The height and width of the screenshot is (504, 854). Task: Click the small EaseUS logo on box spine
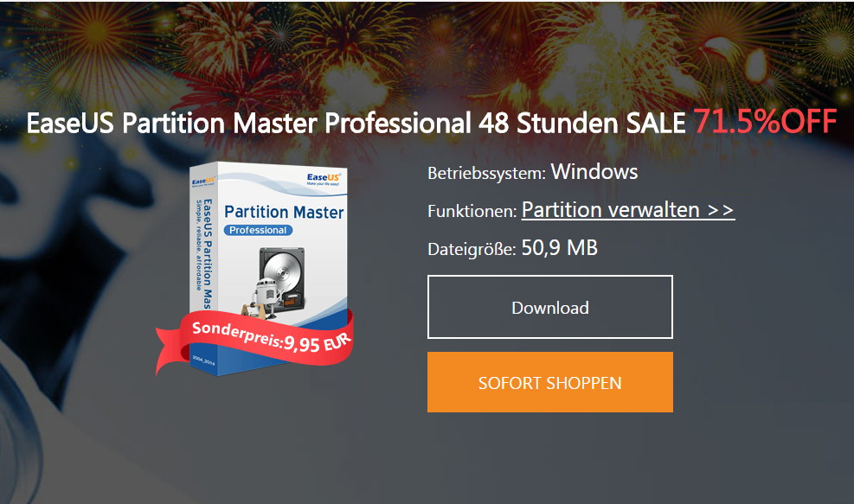tap(202, 181)
